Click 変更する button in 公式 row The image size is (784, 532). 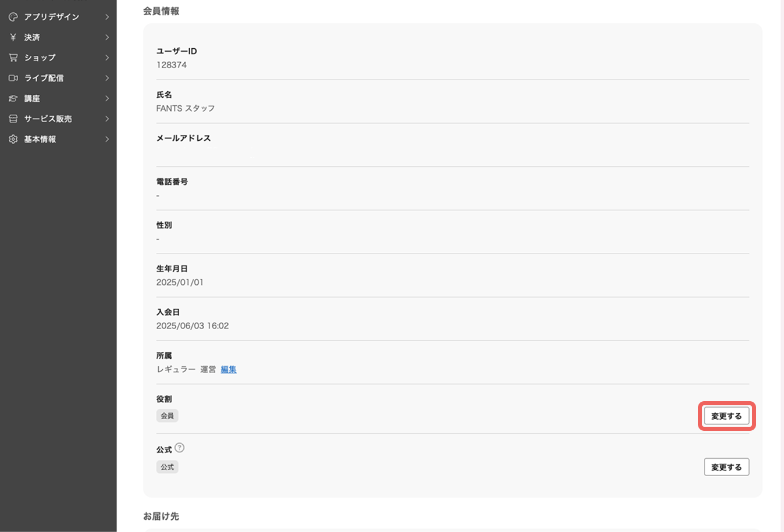pyautogui.click(x=726, y=467)
